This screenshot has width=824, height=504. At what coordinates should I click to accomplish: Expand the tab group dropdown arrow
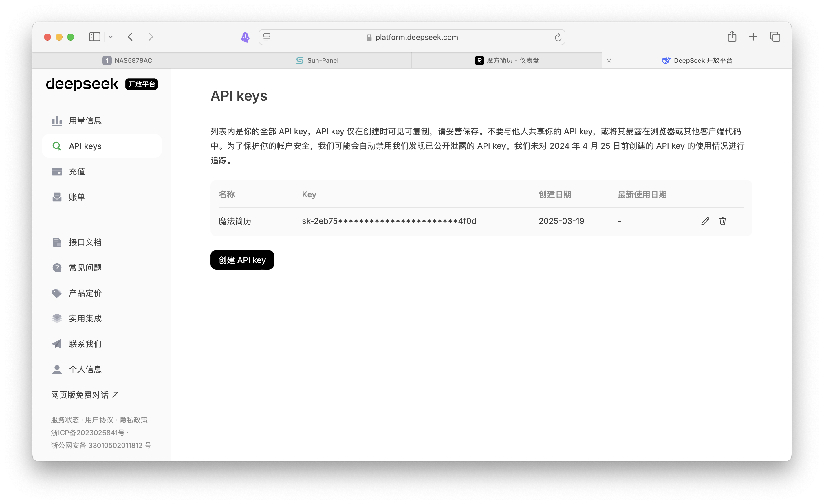coord(111,37)
